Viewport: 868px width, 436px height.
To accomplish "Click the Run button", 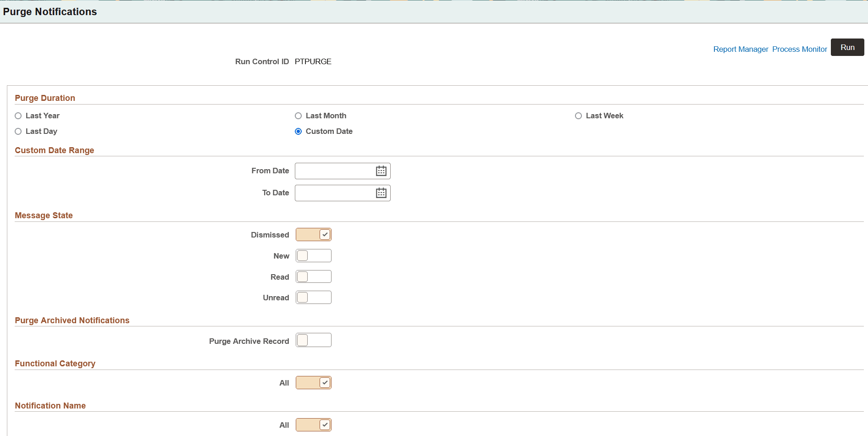I will pyautogui.click(x=847, y=47).
